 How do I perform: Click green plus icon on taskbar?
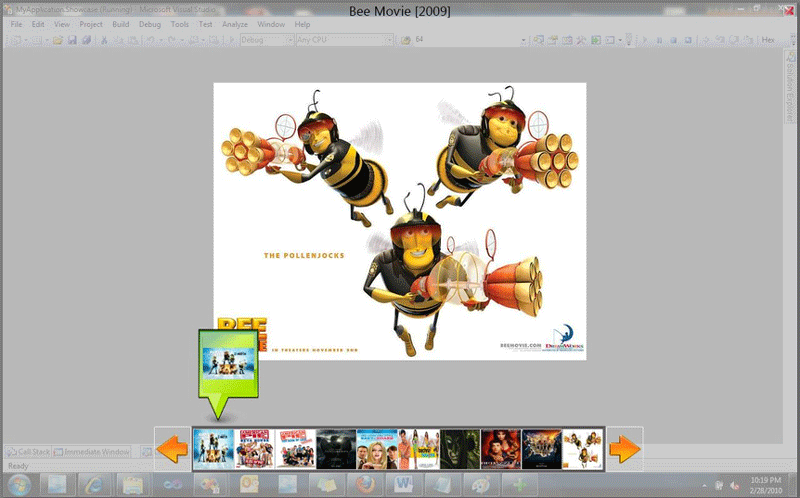tap(518, 485)
